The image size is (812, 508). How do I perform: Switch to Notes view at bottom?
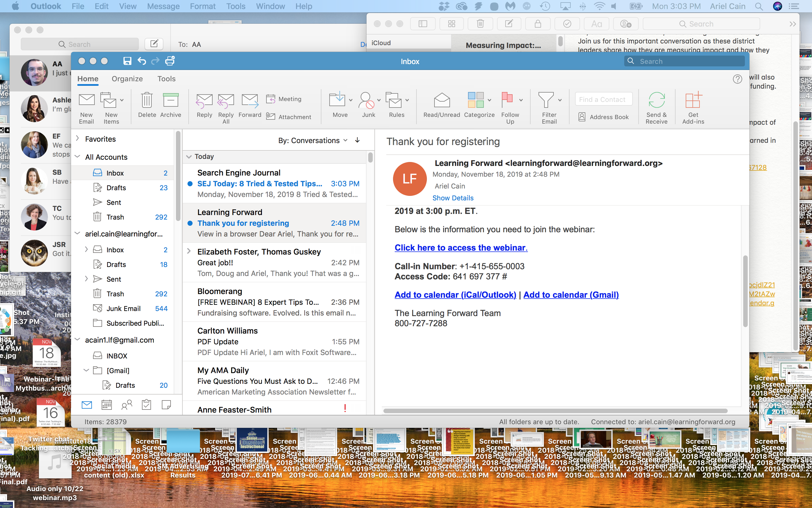point(166,405)
